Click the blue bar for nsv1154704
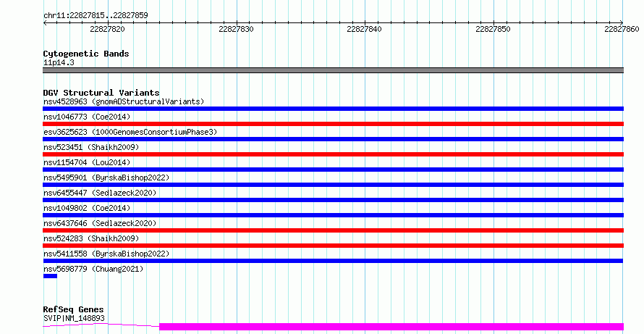The image size is (644, 334). pyautogui.click(x=333, y=170)
